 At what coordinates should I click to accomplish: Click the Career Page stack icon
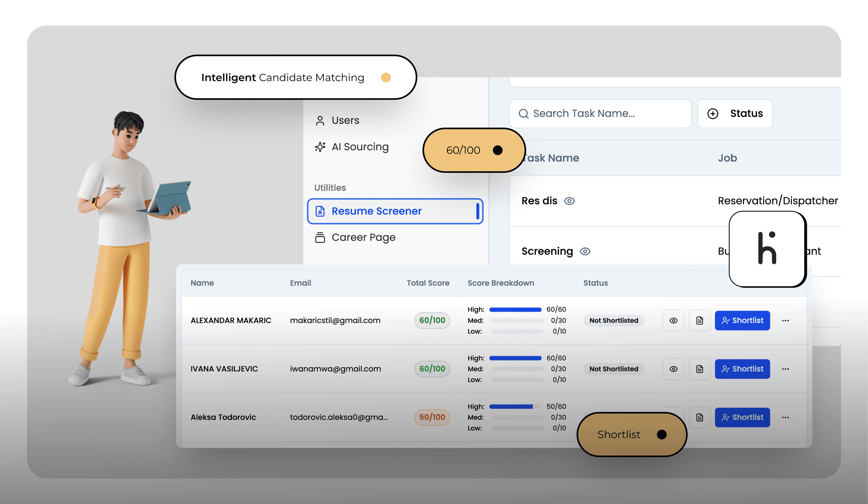tap(320, 237)
